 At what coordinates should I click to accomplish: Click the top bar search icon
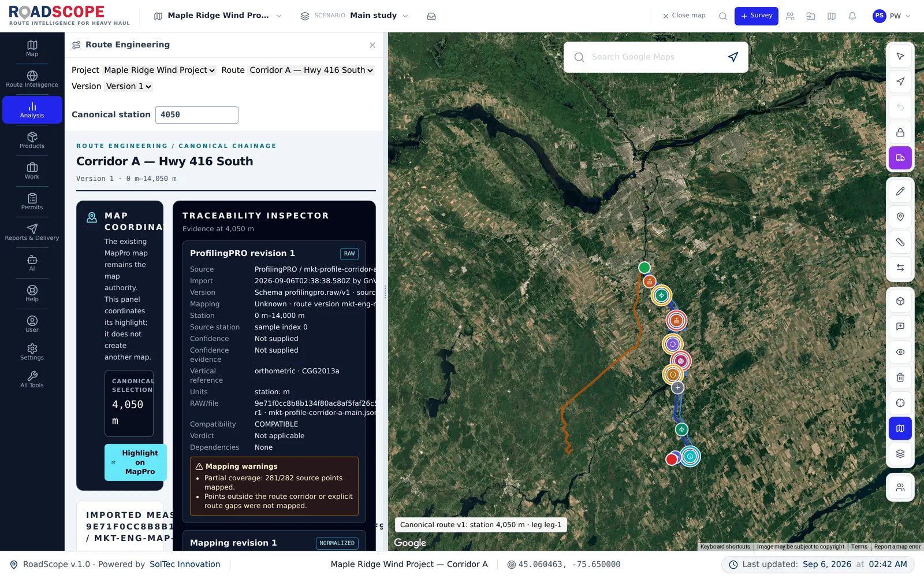722,16
